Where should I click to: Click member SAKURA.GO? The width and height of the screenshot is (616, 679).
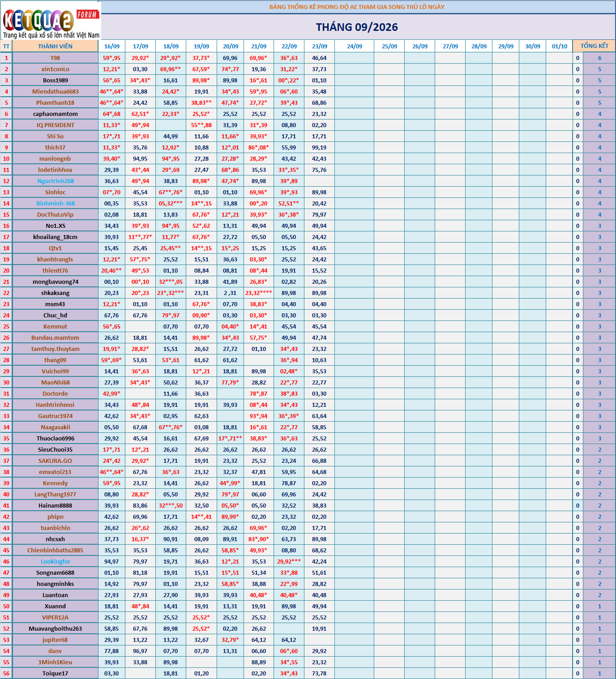(55, 461)
